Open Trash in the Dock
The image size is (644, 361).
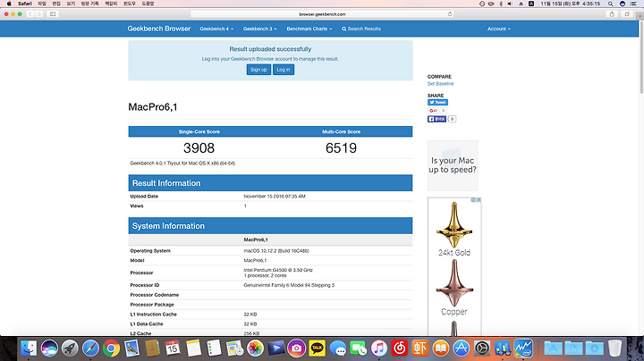coord(614,348)
